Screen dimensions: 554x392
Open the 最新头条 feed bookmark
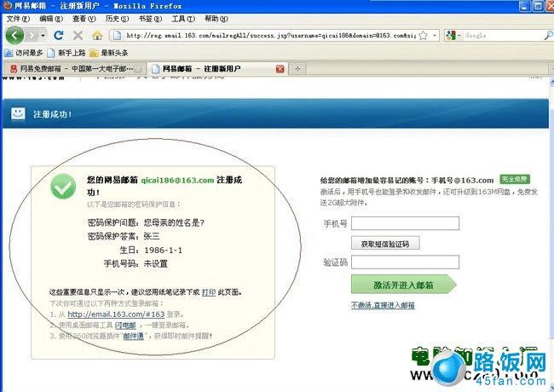click(x=109, y=53)
